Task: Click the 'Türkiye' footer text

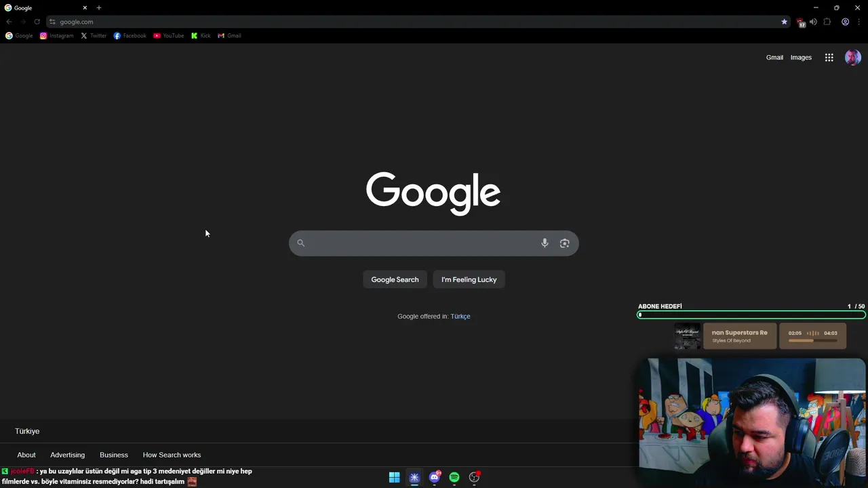Action: coord(27,431)
